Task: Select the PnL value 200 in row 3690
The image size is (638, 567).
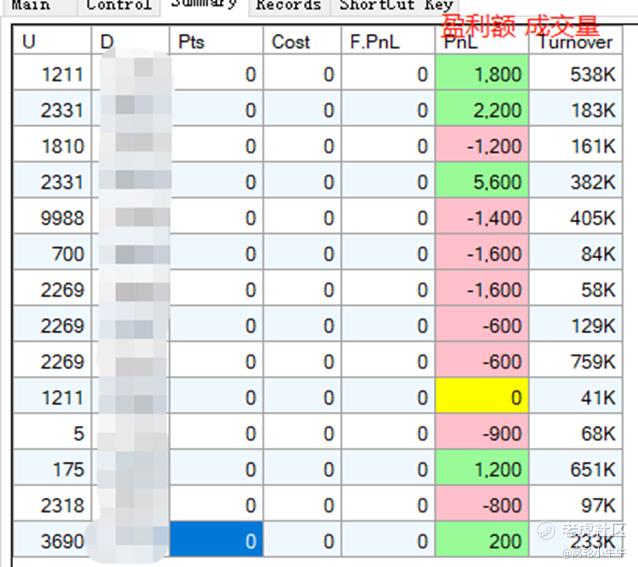Action: 482,539
